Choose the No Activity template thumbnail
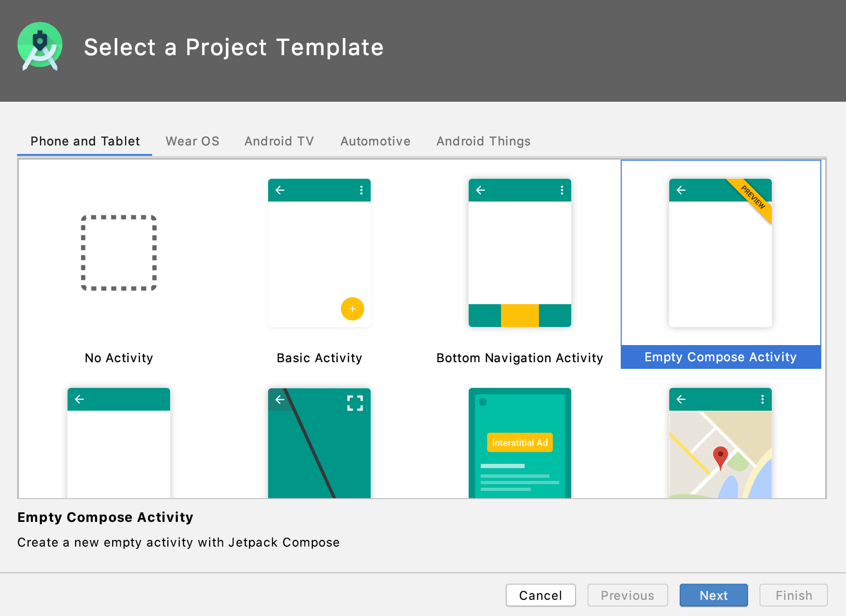The image size is (846, 616). [x=119, y=253]
